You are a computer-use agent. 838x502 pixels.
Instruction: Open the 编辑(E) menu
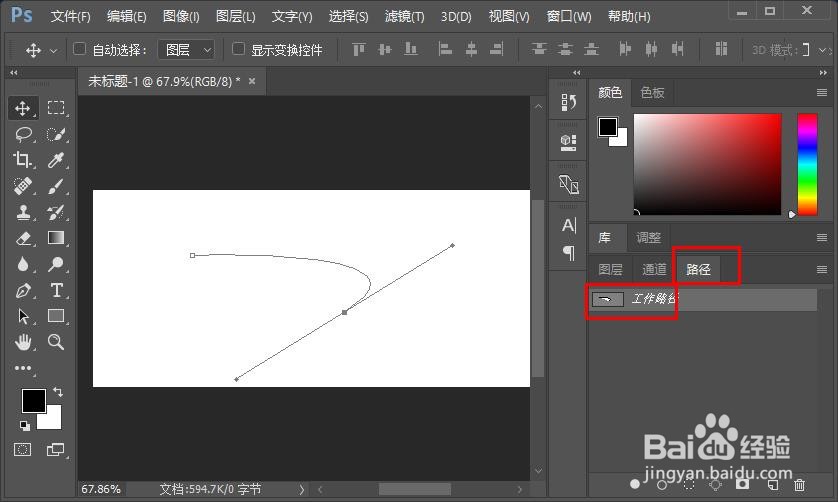[x=126, y=17]
